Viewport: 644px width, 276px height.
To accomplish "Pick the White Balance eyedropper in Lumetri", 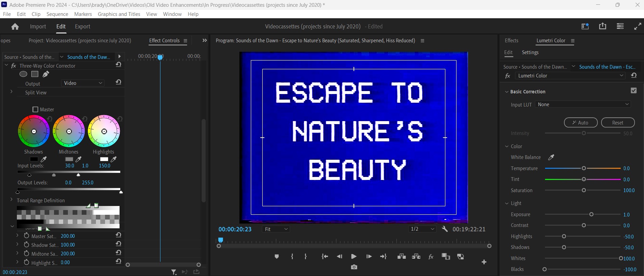I will click(551, 157).
